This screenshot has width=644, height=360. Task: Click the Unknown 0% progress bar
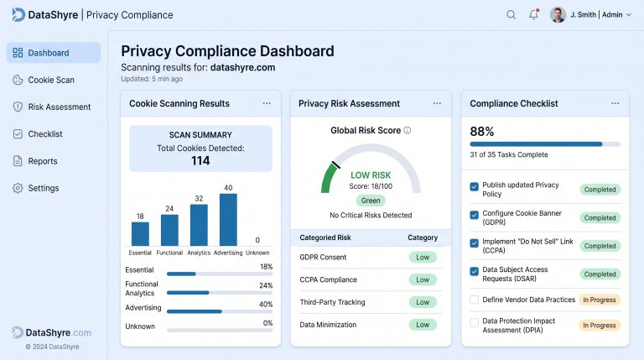[220, 330]
